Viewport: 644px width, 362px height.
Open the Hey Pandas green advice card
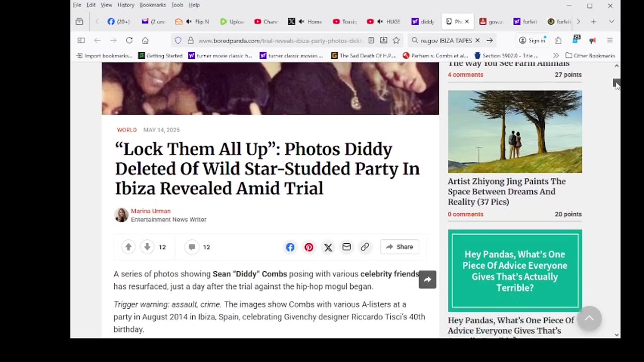pyautogui.click(x=515, y=271)
